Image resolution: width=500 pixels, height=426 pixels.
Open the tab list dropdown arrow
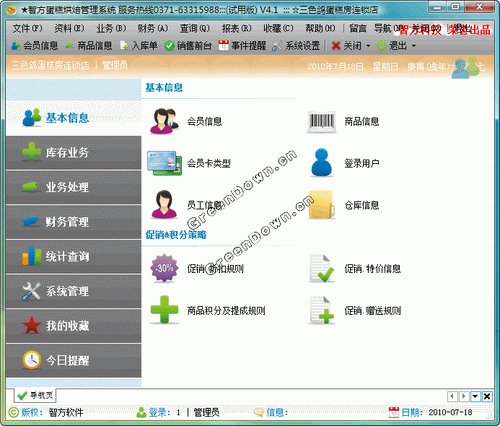pyautogui.click(x=475, y=396)
